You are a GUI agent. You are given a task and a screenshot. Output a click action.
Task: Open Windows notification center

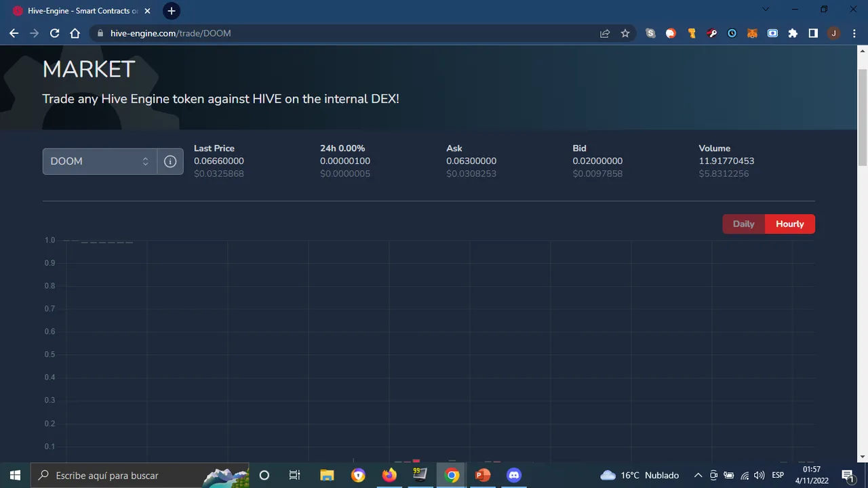pos(847,475)
